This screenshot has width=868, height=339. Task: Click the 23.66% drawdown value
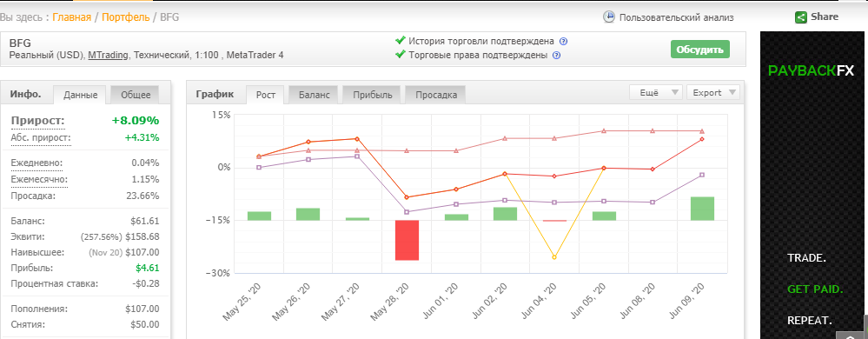pyautogui.click(x=142, y=196)
